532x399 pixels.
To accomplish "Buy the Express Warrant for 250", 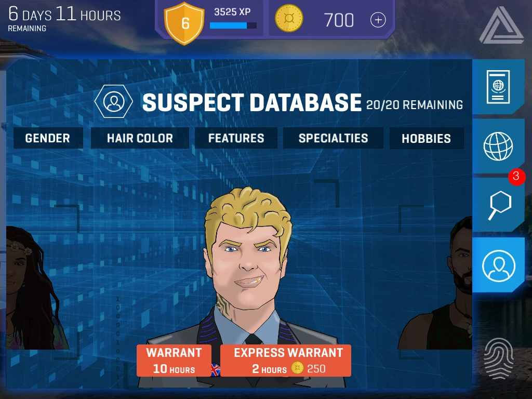I will [x=286, y=361].
